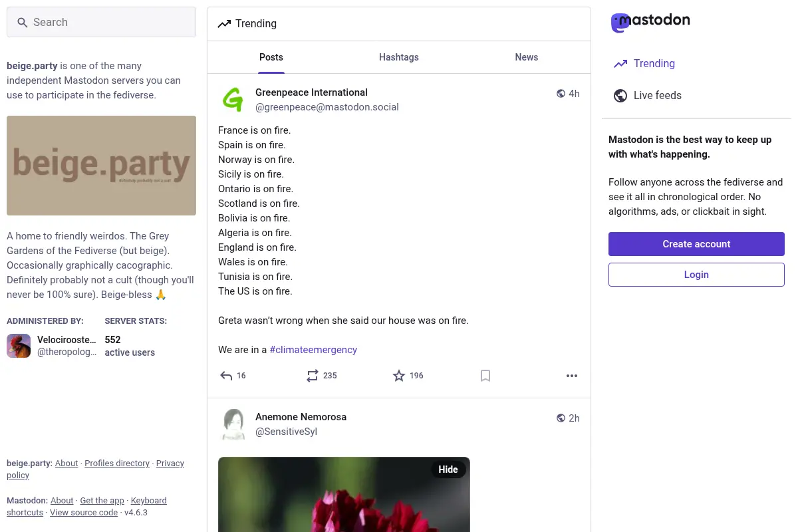The width and height of the screenshot is (798, 532).
Task: Click the 235 boost count
Action: pyautogui.click(x=330, y=376)
